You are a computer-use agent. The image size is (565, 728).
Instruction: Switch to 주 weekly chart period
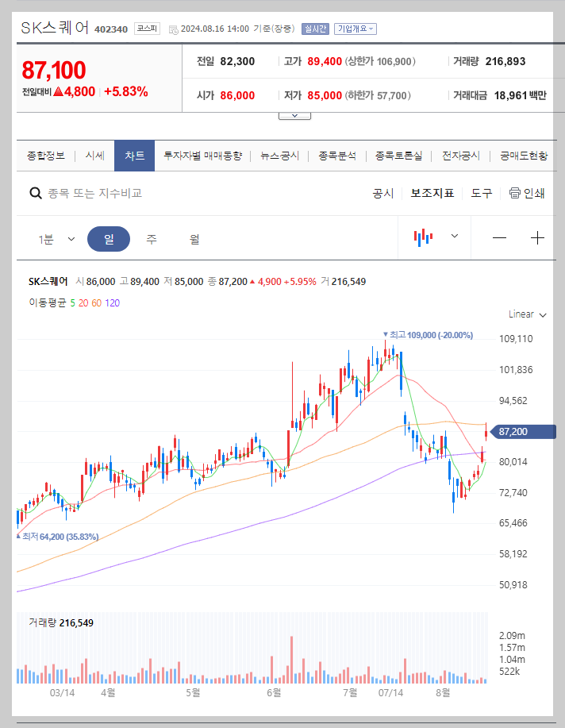point(151,238)
